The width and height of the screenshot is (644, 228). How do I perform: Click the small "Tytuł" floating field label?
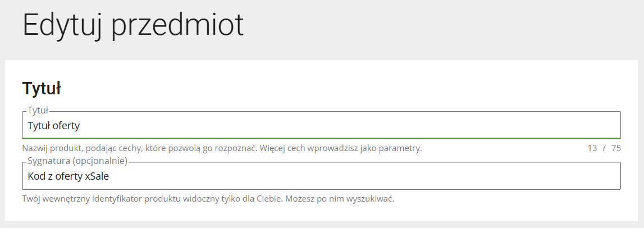(x=38, y=111)
